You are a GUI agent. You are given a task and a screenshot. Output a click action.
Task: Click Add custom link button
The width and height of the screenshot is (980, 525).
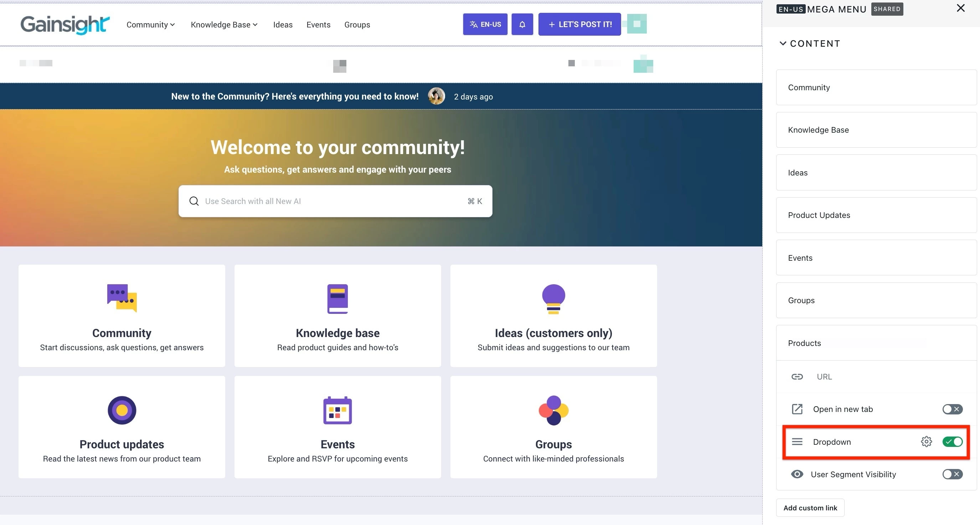(x=810, y=508)
